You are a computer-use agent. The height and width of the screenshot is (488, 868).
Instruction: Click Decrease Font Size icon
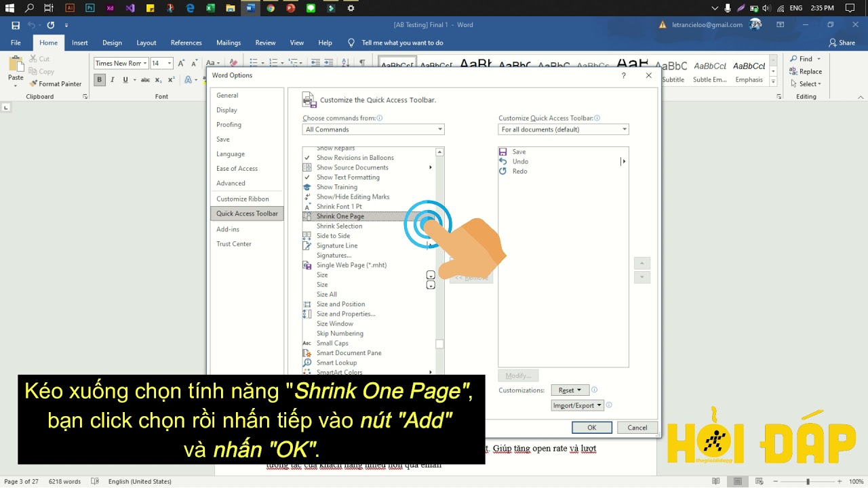194,63
